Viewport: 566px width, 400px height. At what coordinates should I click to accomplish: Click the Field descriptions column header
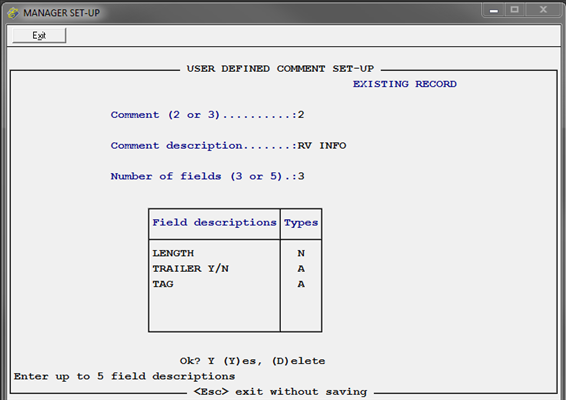click(x=214, y=222)
